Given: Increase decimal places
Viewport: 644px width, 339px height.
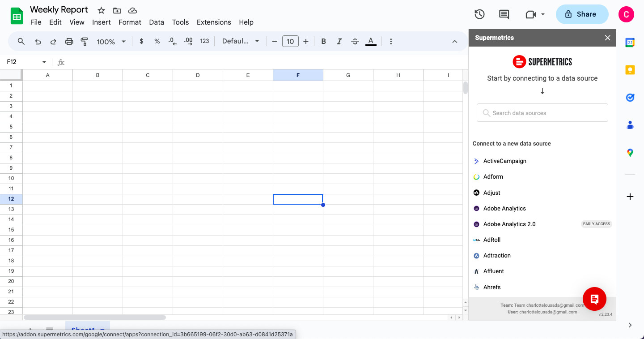Looking at the screenshot, I should (x=188, y=41).
